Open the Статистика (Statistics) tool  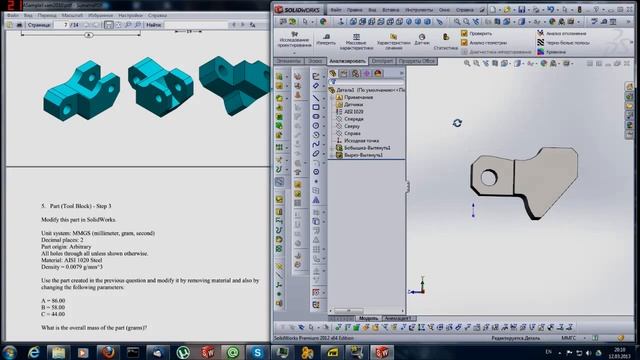click(x=446, y=41)
